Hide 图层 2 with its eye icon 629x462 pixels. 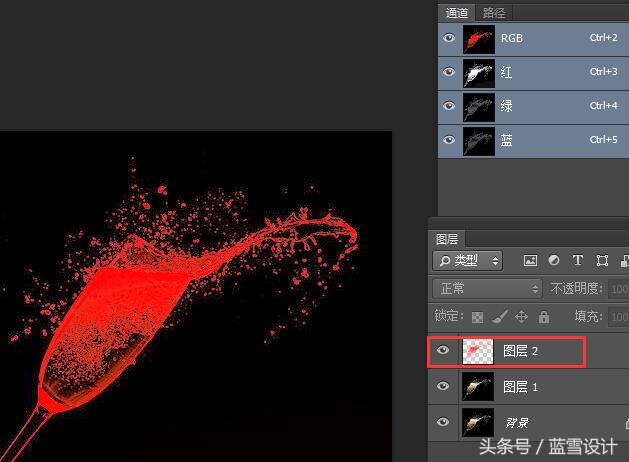(443, 351)
